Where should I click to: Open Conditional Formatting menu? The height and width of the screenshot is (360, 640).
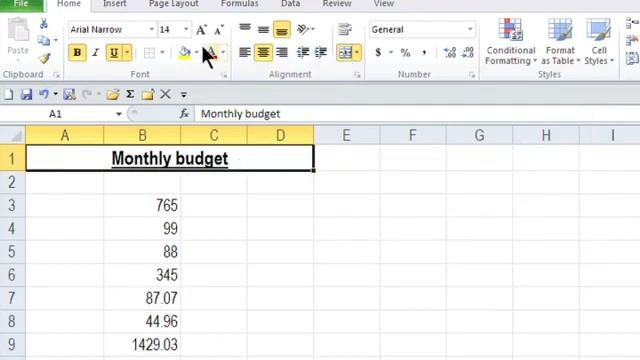tap(511, 42)
